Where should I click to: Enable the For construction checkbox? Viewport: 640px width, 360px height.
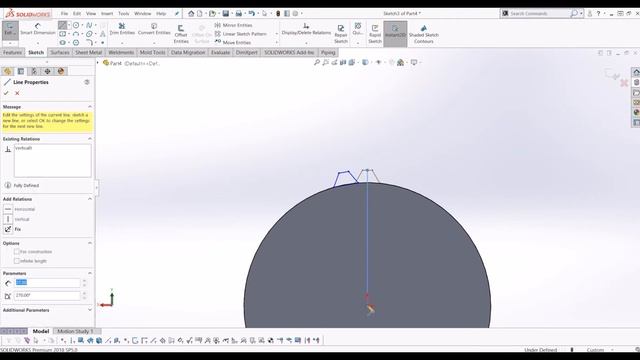pyautogui.click(x=17, y=251)
